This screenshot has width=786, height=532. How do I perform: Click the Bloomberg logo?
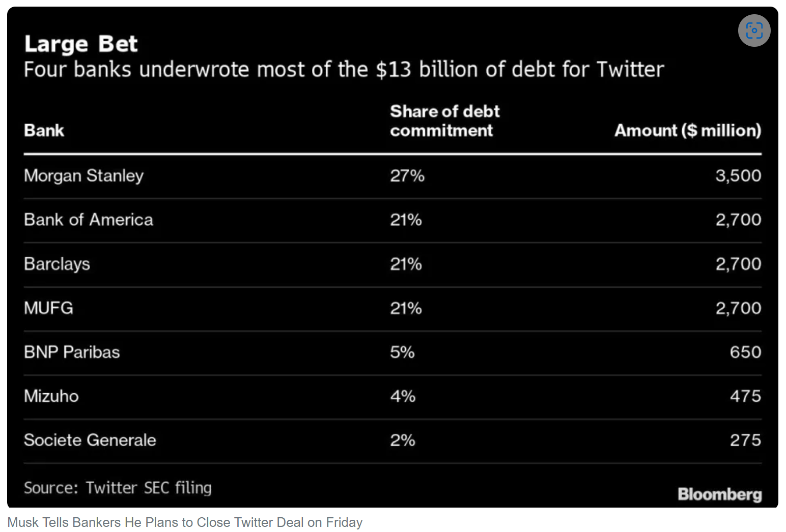pyautogui.click(x=719, y=494)
